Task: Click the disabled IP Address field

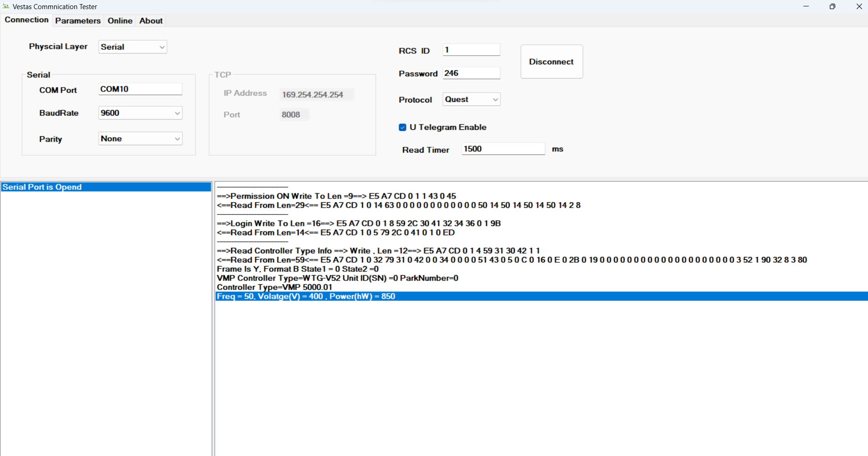Action: (317, 95)
